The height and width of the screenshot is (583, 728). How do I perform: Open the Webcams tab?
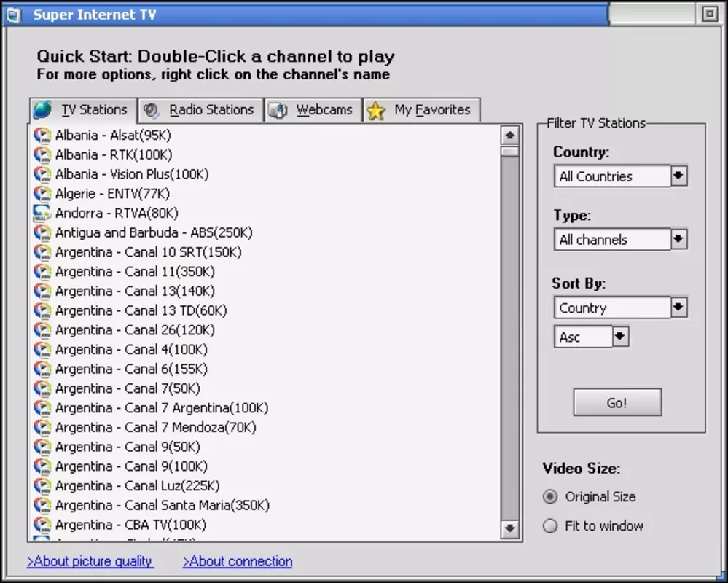(x=313, y=110)
